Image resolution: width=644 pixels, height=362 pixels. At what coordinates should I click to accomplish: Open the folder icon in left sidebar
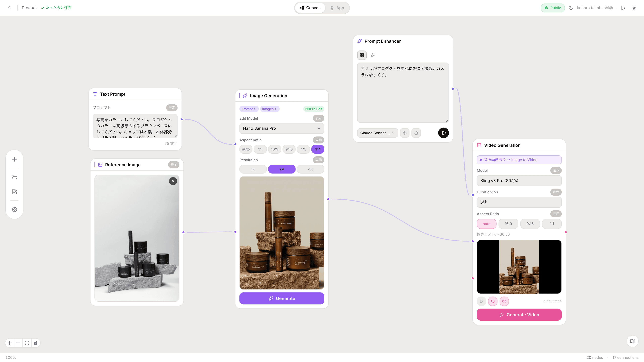pyautogui.click(x=14, y=177)
